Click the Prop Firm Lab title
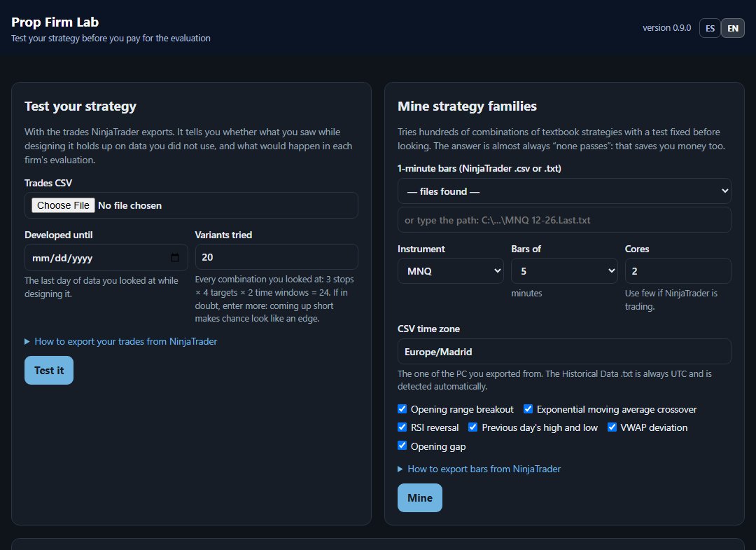 [x=55, y=22]
